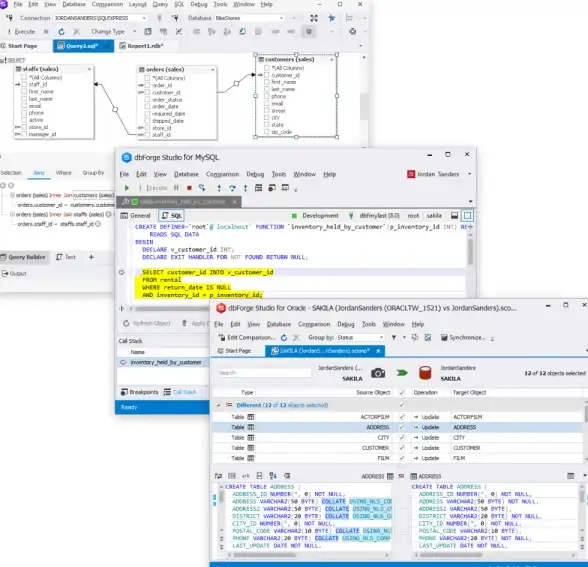
Task: Uncheck FILM row checkbox
Action: [402, 458]
